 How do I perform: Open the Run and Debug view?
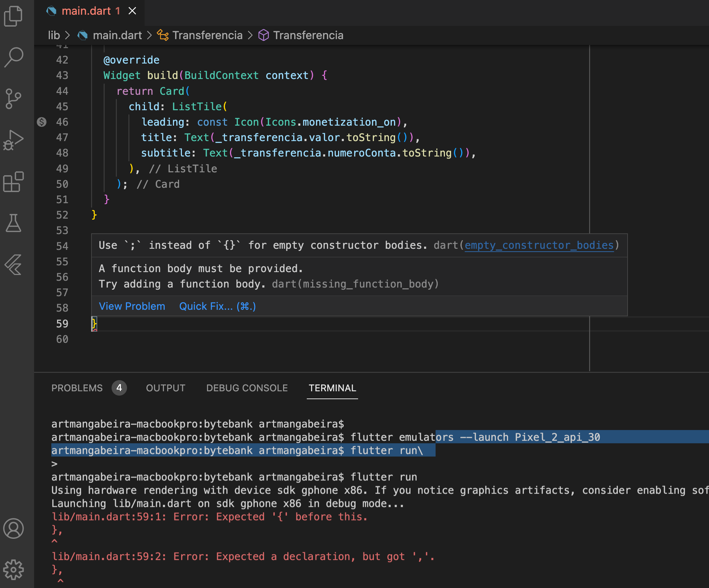pyautogui.click(x=13, y=140)
